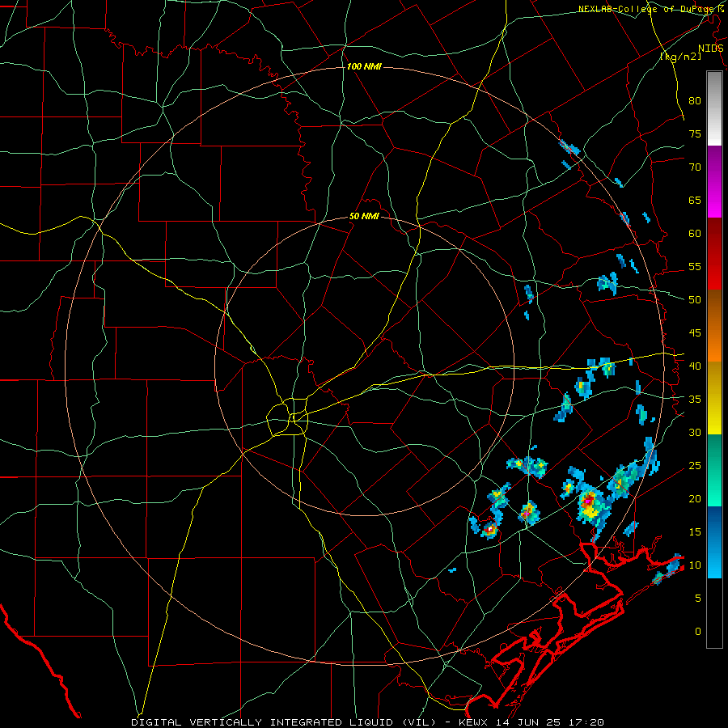Click the legend value 35
728x728 pixels.
tap(695, 400)
